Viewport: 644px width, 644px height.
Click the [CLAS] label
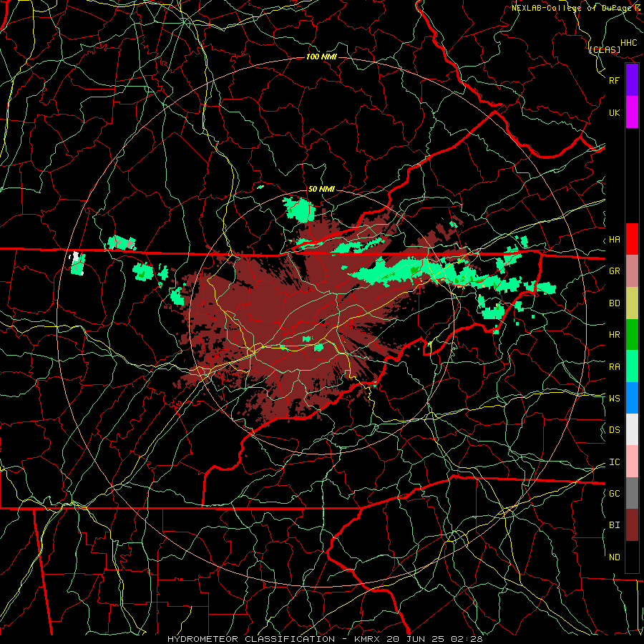[605, 49]
